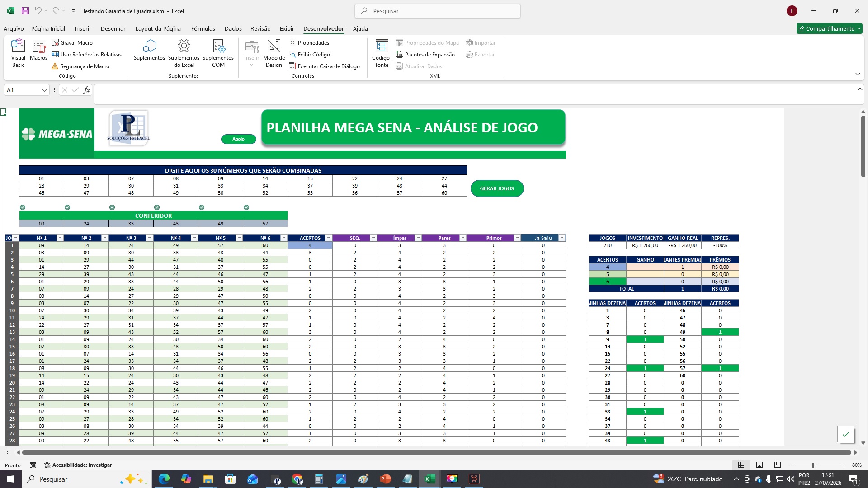Image resolution: width=868 pixels, height=488 pixels.
Task: Click Acessibilidade: investigar in status bar
Action: coord(78,465)
